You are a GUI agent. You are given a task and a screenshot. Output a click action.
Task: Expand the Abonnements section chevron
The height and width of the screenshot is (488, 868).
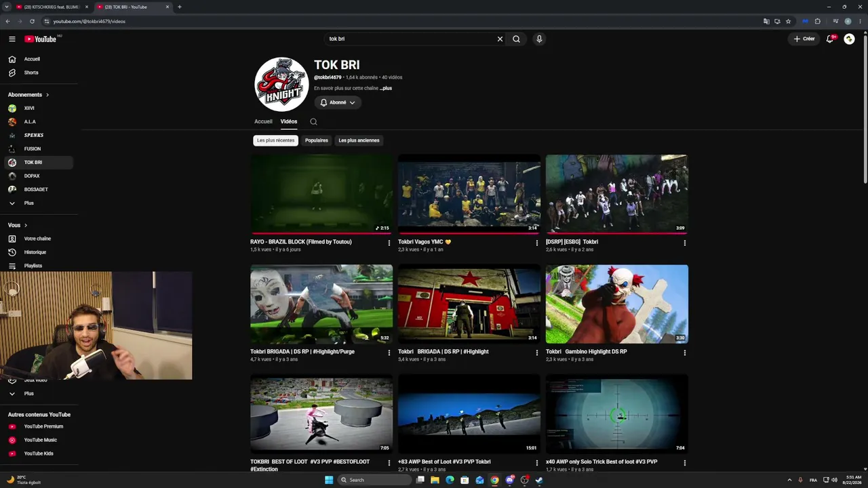(x=47, y=95)
